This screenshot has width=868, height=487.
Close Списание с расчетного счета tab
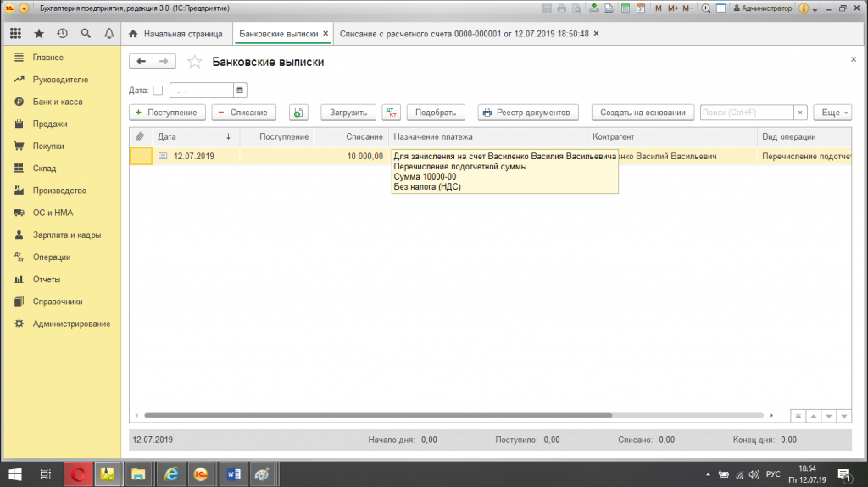pos(596,33)
